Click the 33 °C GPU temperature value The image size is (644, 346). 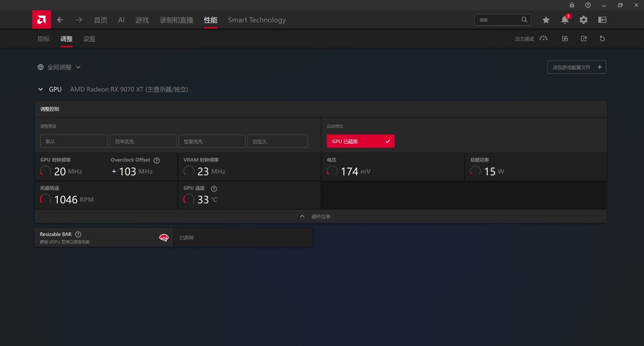207,199
